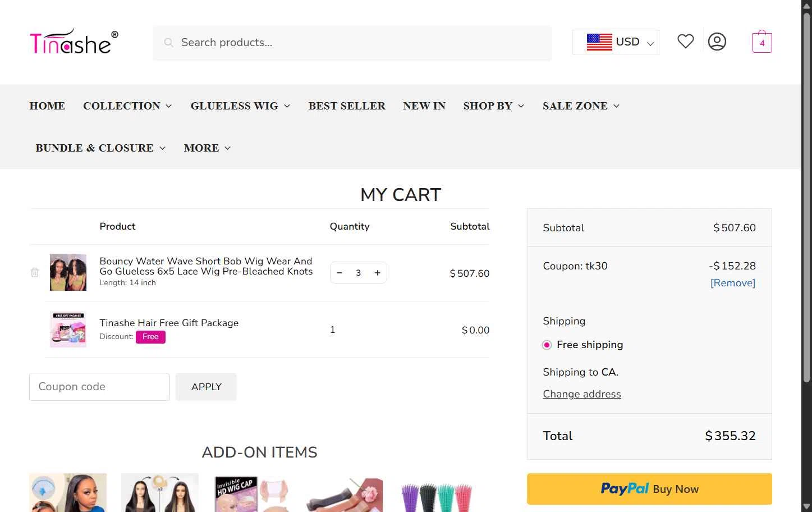This screenshot has width=812, height=512.
Task: Focus the Search products field
Action: click(x=352, y=43)
